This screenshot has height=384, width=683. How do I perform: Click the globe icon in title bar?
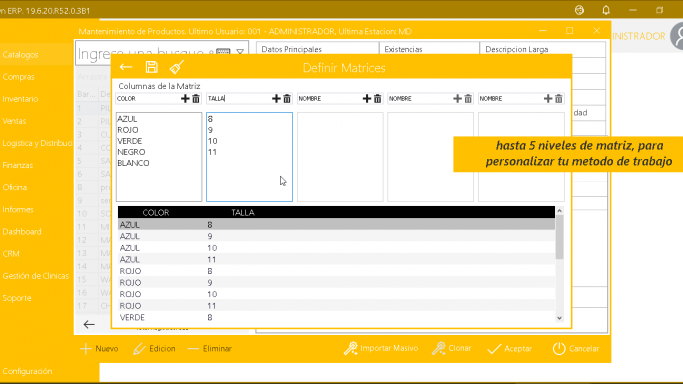click(x=579, y=10)
